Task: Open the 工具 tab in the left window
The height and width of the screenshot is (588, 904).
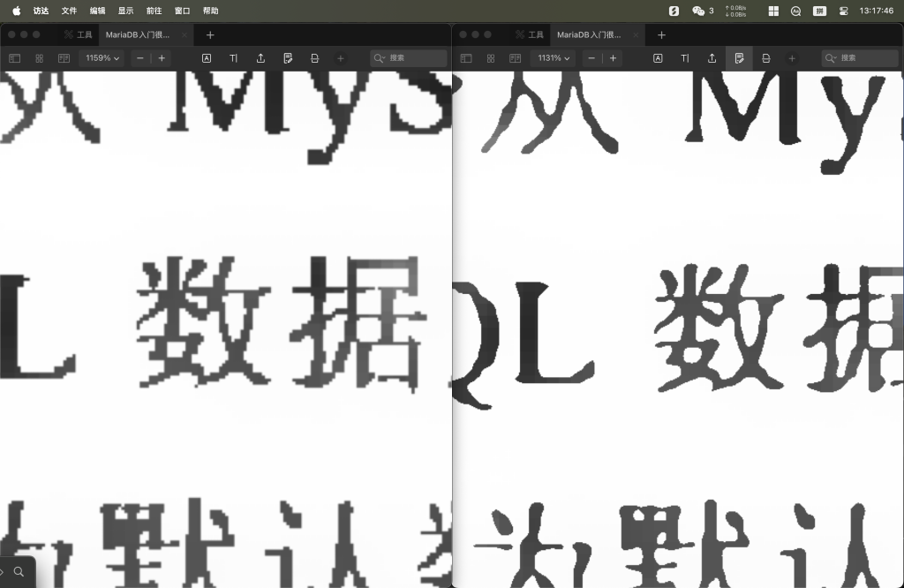Action: pos(79,35)
